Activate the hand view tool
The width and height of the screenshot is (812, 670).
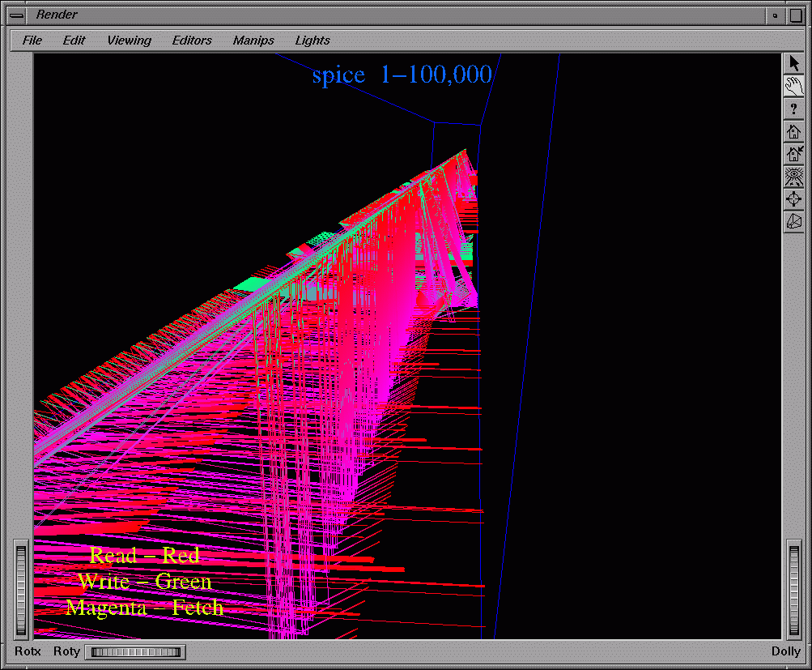tap(794, 87)
